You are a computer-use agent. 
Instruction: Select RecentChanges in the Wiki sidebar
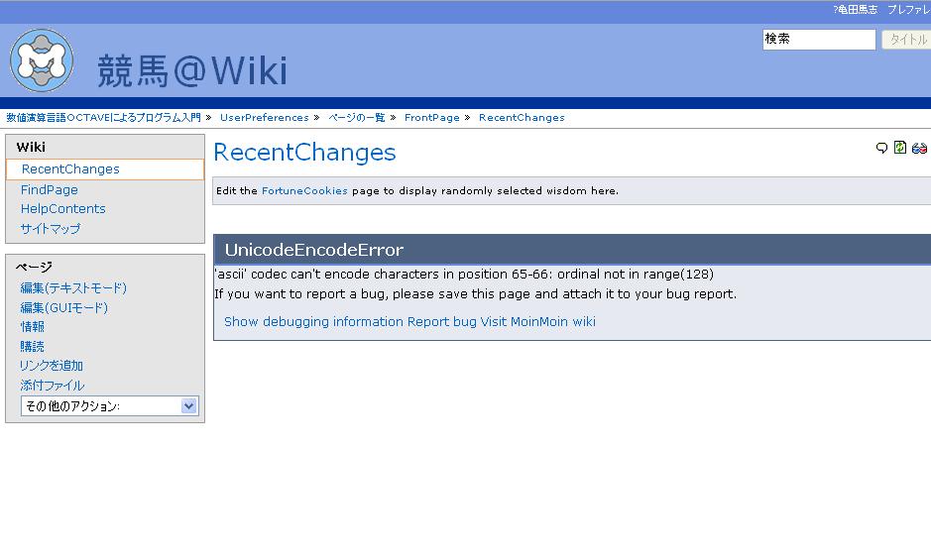tap(70, 169)
